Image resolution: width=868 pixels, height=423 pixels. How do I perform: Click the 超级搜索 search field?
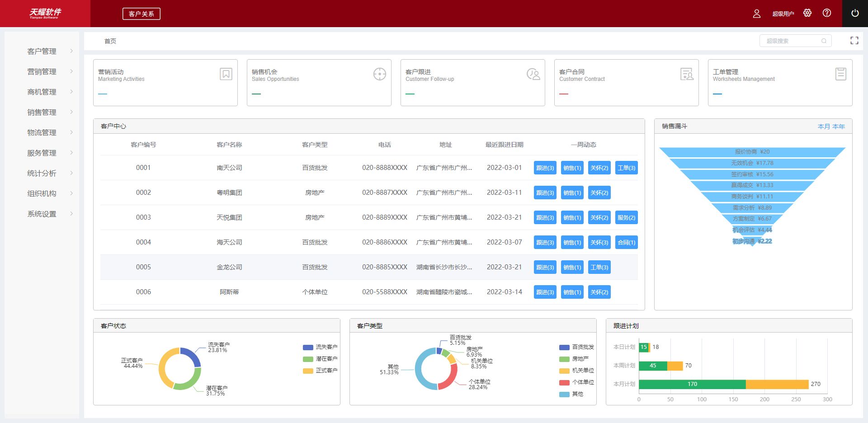pyautogui.click(x=792, y=41)
